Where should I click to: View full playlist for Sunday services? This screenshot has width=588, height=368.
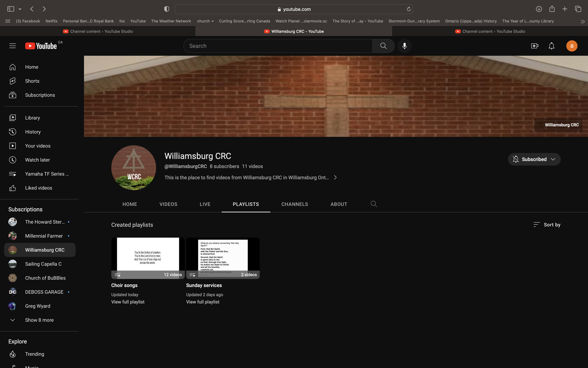(203, 302)
